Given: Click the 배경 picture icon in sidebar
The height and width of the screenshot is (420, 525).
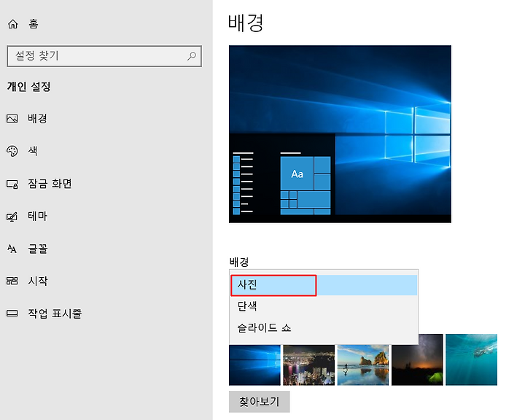Looking at the screenshot, I should click(x=12, y=118).
